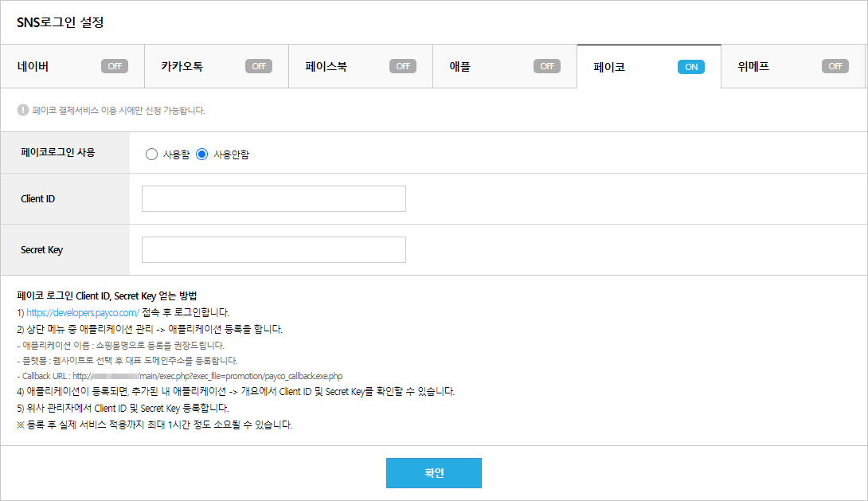The image size is (868, 501).
Task: Select the 사용함 radio button
Action: [x=152, y=155]
